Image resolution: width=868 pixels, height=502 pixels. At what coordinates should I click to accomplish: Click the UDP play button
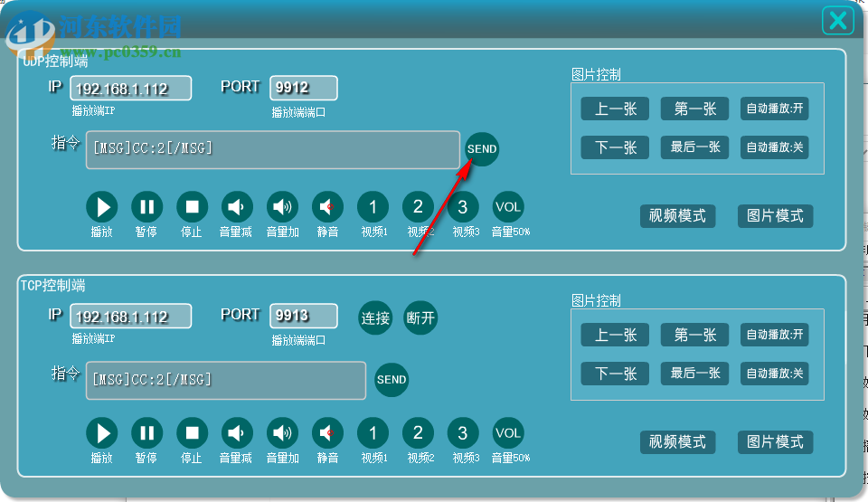click(x=102, y=207)
